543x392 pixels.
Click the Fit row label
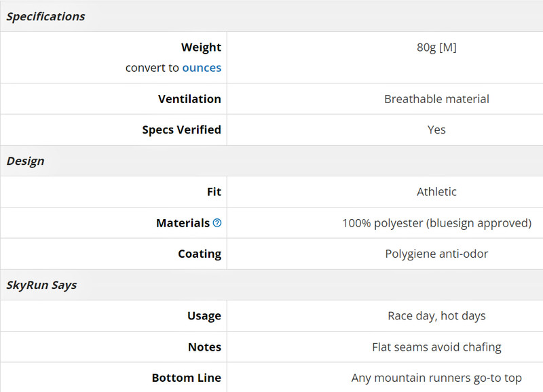tap(214, 192)
